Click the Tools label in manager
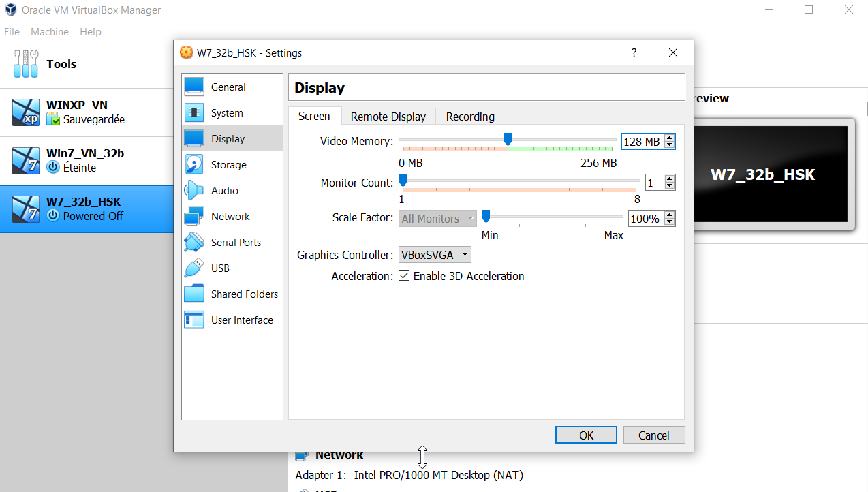This screenshot has width=868, height=492. (61, 64)
